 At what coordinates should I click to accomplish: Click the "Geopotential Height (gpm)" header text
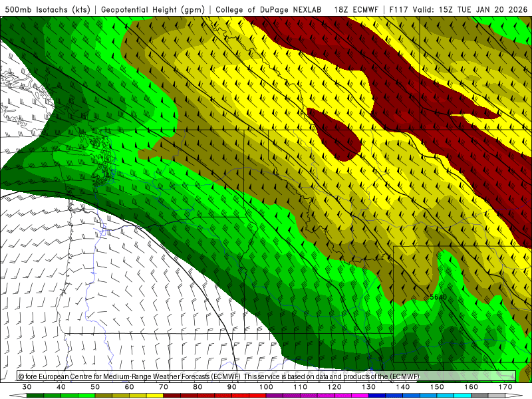tap(153, 9)
